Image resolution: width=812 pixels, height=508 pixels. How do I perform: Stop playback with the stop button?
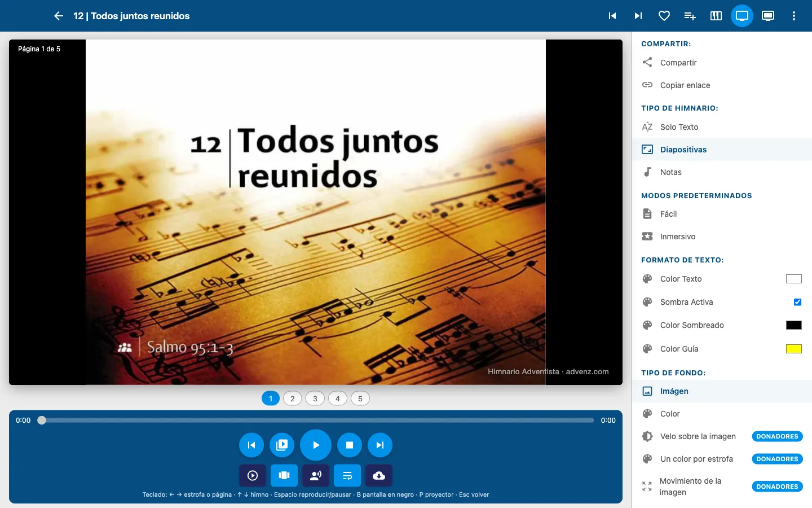click(x=350, y=445)
